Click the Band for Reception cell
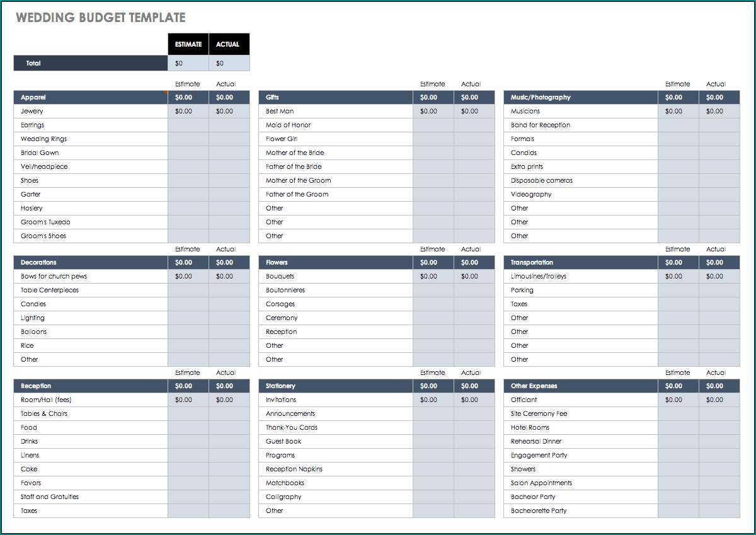 coord(581,125)
